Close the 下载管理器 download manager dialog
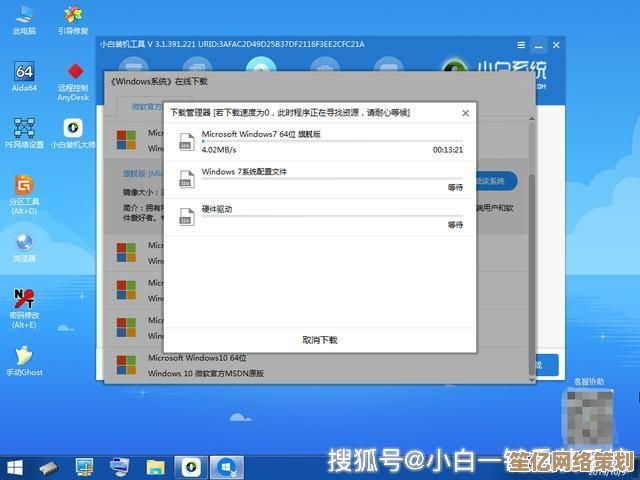This screenshot has height=480, width=640. [465, 113]
